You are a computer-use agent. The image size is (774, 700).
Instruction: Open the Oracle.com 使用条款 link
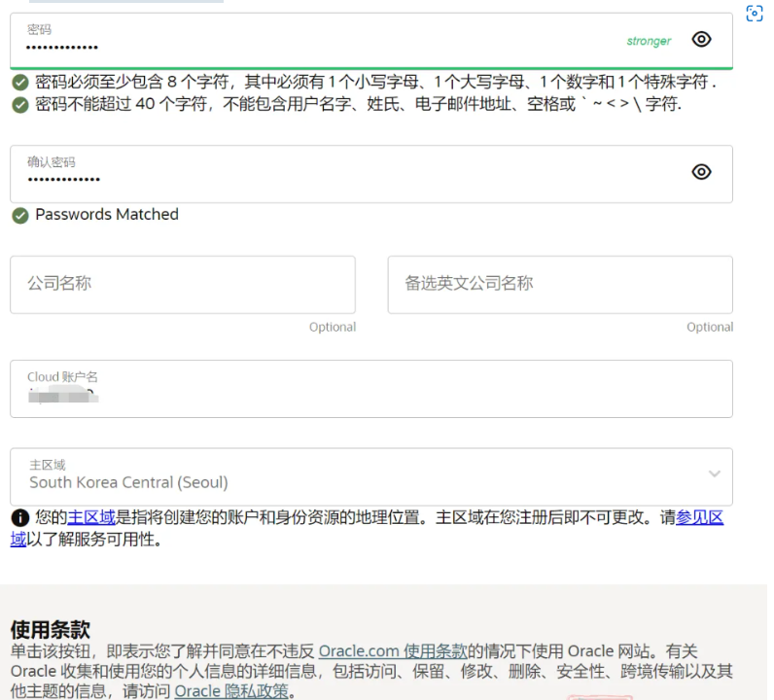[x=393, y=650]
